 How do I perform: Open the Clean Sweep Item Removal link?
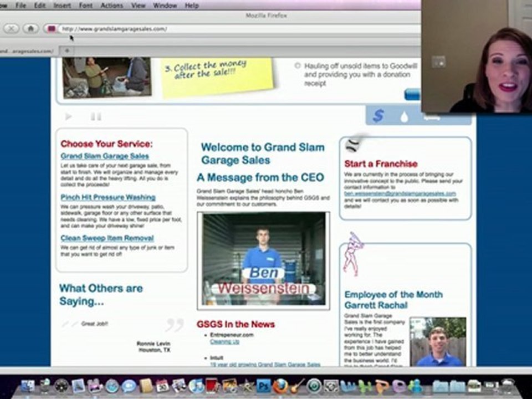[107, 238]
